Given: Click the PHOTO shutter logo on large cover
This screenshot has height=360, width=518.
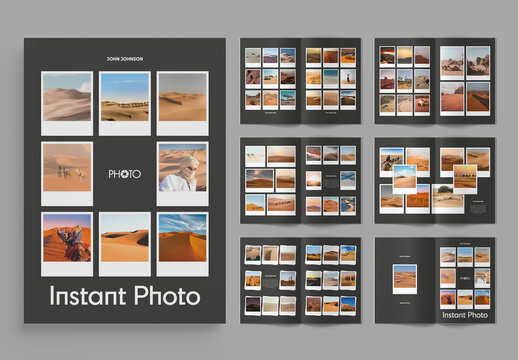Looking at the screenshot, I should 125,174.
